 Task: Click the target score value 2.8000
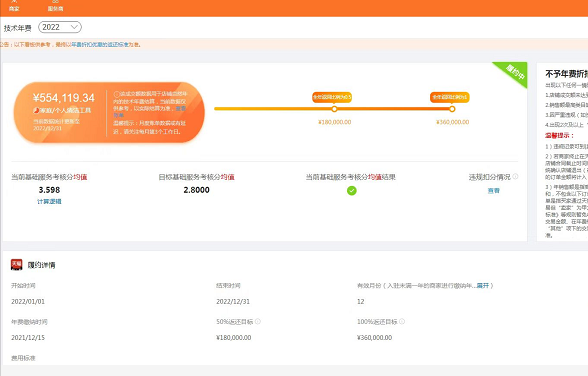(196, 190)
